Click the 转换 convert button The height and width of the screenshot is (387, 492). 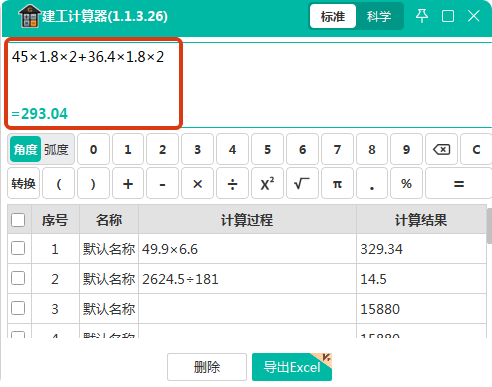[x=23, y=183]
